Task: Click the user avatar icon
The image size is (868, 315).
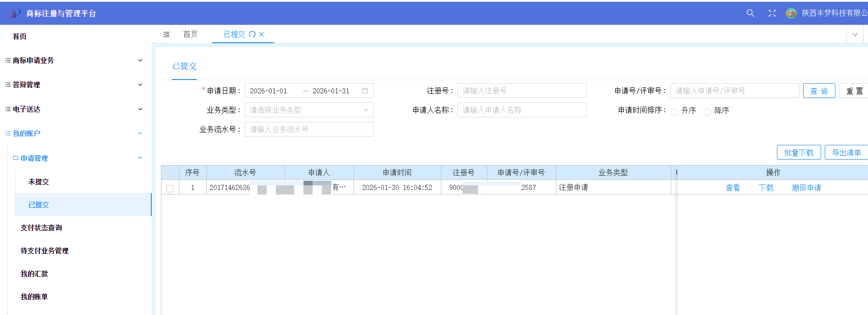Action: (791, 13)
